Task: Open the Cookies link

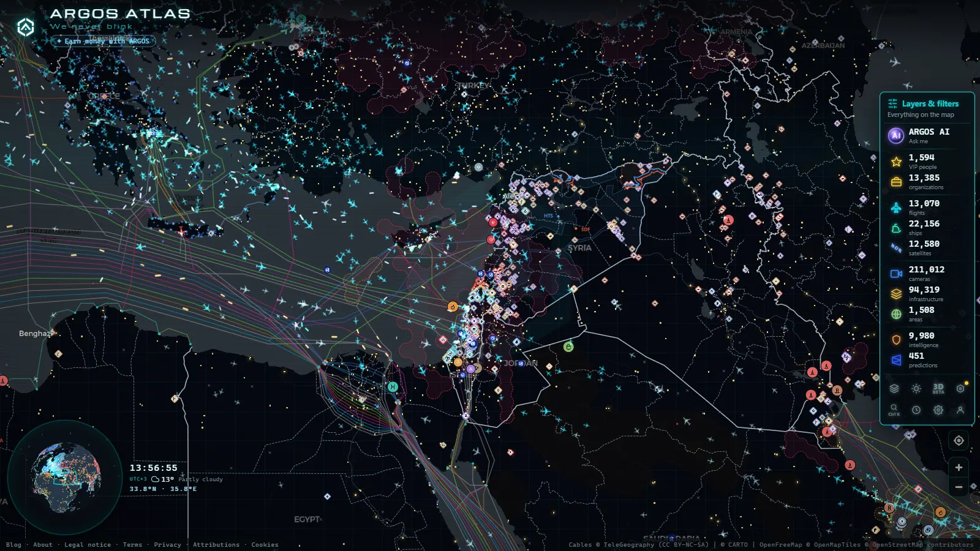Action: coord(265,545)
